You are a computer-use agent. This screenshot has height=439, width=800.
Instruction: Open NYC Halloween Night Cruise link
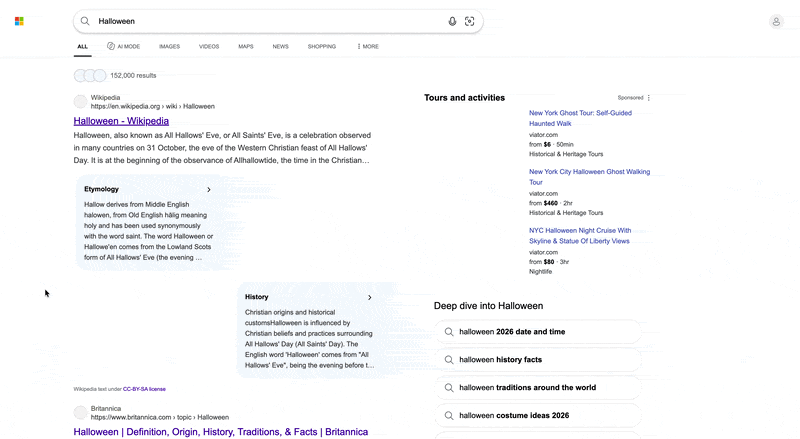(x=580, y=235)
